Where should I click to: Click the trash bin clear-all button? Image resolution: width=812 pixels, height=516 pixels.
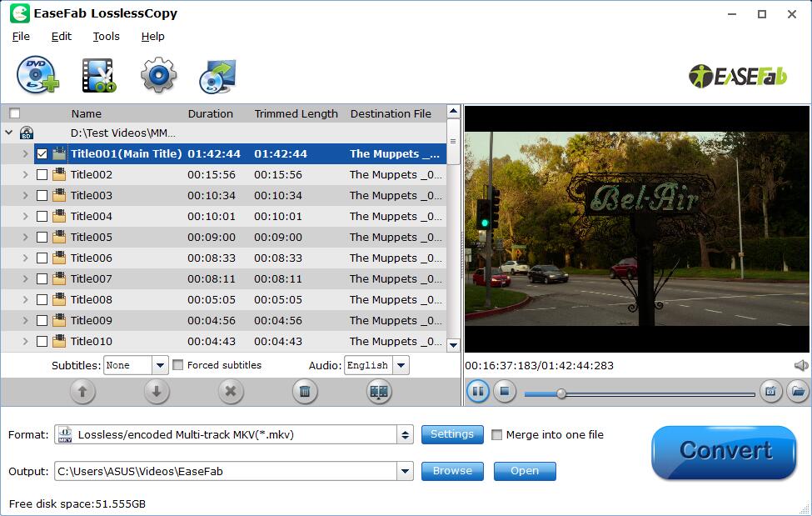click(305, 392)
